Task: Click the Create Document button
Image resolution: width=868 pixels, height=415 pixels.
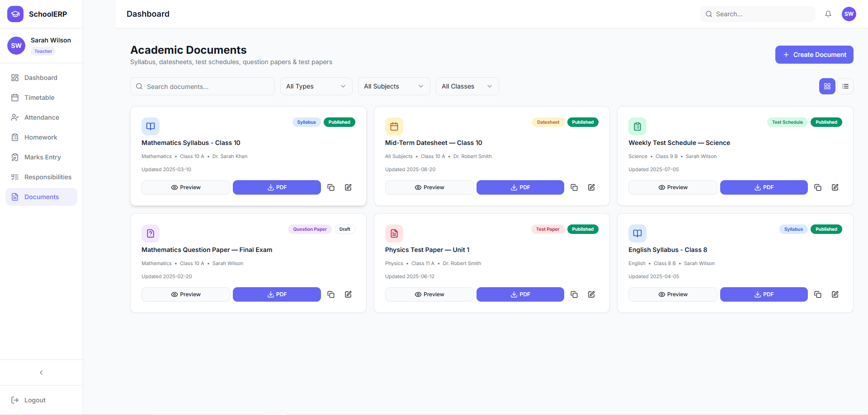Action: [814, 55]
